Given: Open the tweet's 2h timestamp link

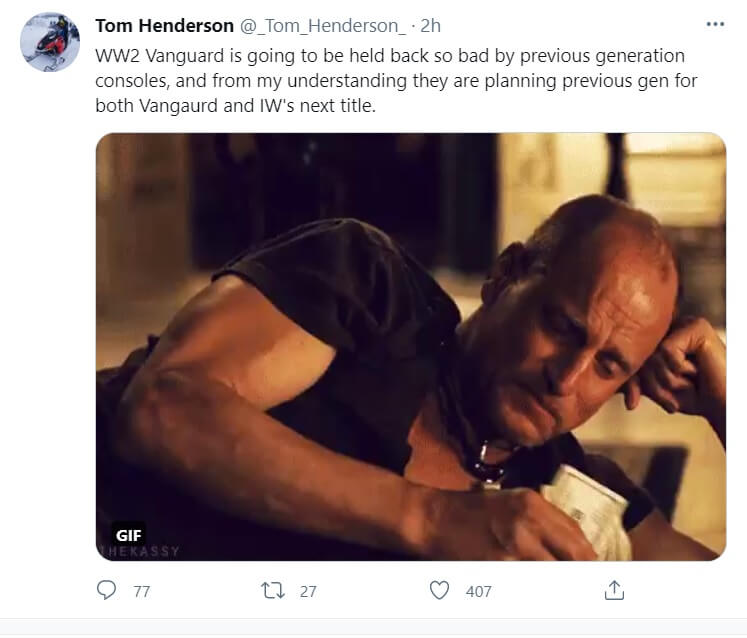Looking at the screenshot, I should [430, 25].
